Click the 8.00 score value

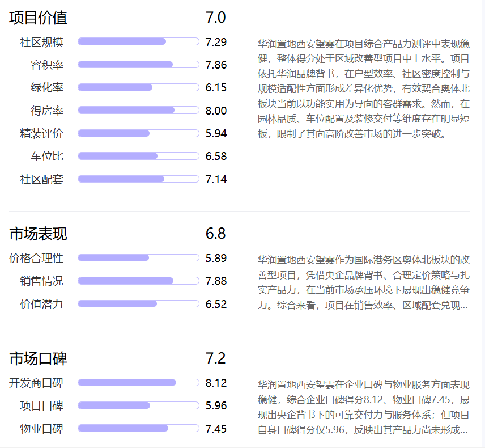point(216,111)
